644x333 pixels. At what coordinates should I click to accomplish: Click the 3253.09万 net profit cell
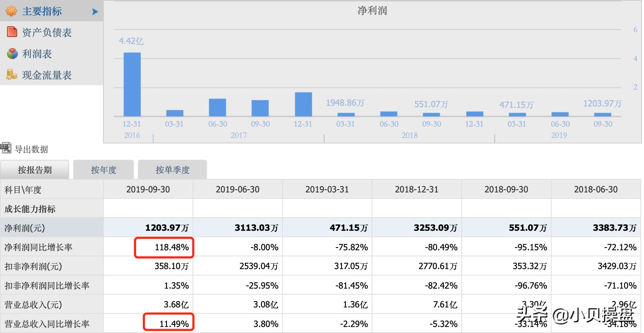417,228
